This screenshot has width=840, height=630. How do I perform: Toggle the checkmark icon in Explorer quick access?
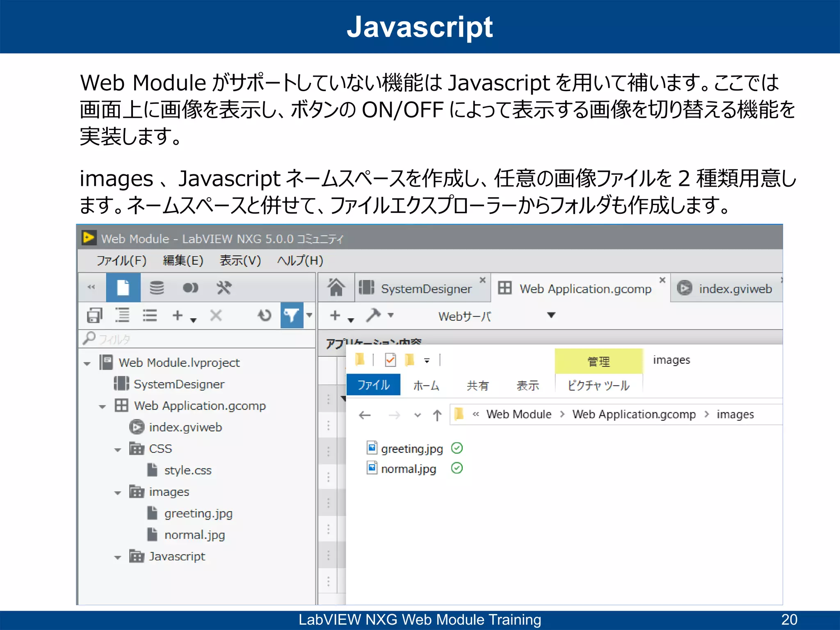pos(390,360)
